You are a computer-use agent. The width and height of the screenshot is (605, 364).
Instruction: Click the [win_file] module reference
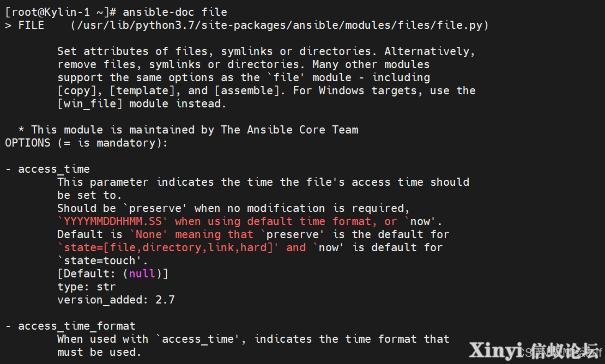[90, 104]
